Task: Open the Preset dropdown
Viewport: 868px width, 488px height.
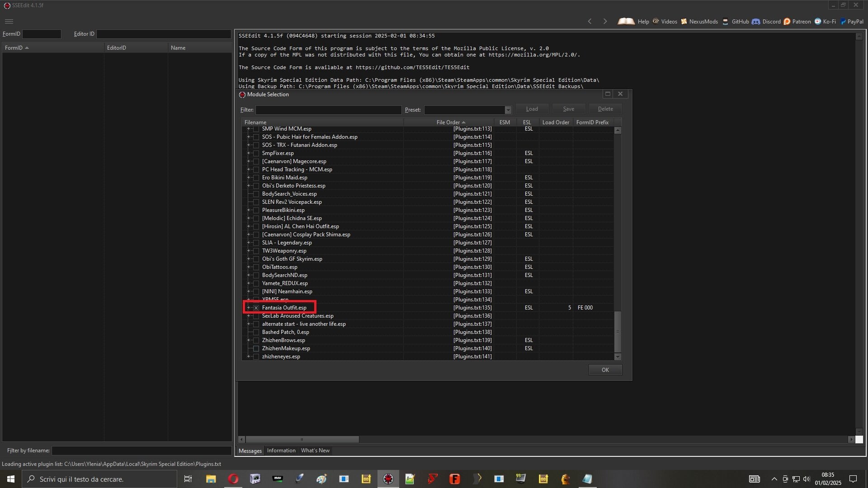Action: pos(508,110)
